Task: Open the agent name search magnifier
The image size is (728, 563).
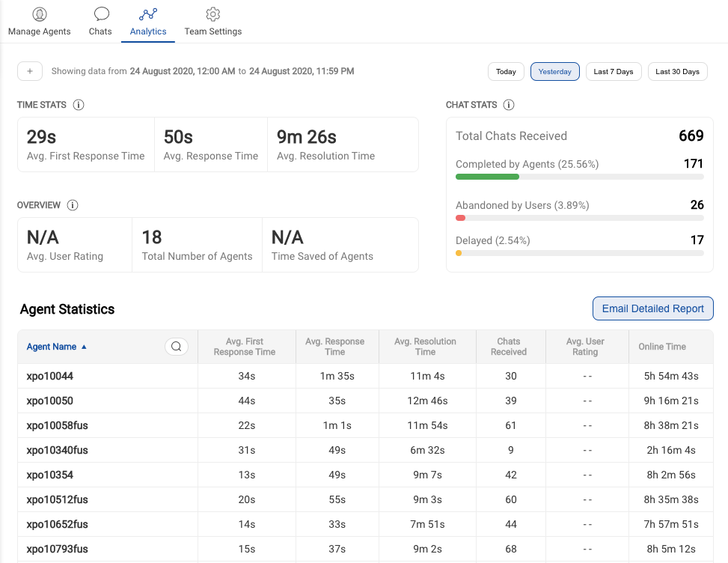Action: [176, 346]
